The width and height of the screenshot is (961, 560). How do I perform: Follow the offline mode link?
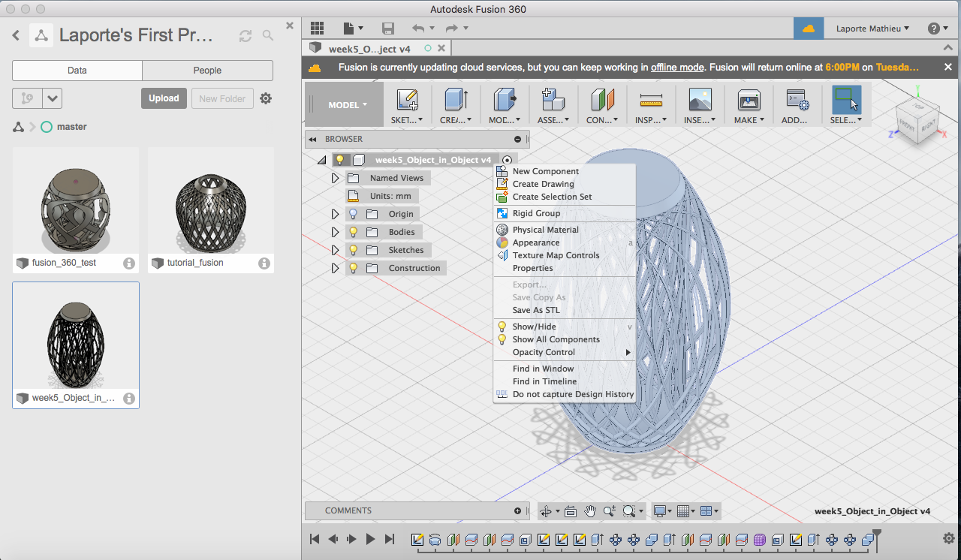[x=677, y=67]
